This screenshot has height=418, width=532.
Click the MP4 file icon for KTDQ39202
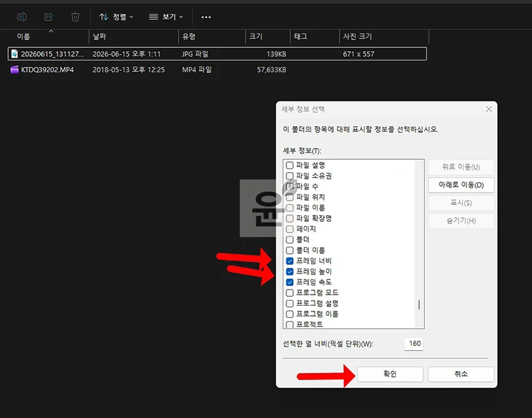(15, 69)
